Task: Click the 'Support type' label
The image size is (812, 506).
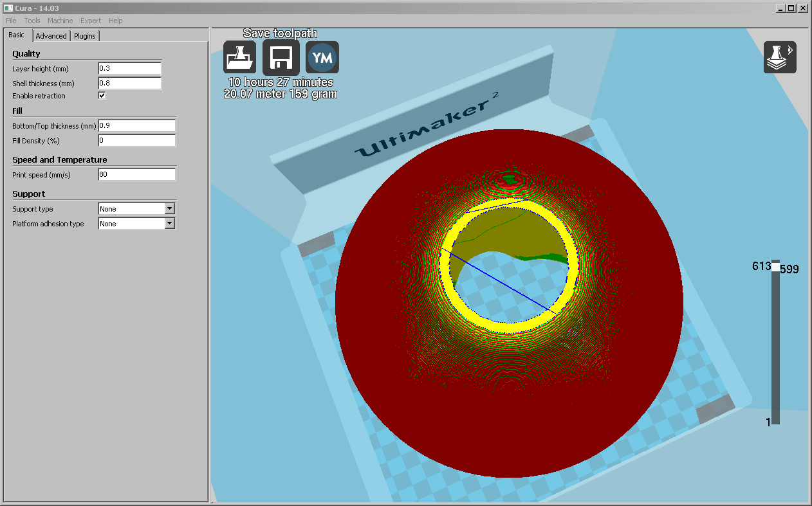Action: (x=33, y=209)
